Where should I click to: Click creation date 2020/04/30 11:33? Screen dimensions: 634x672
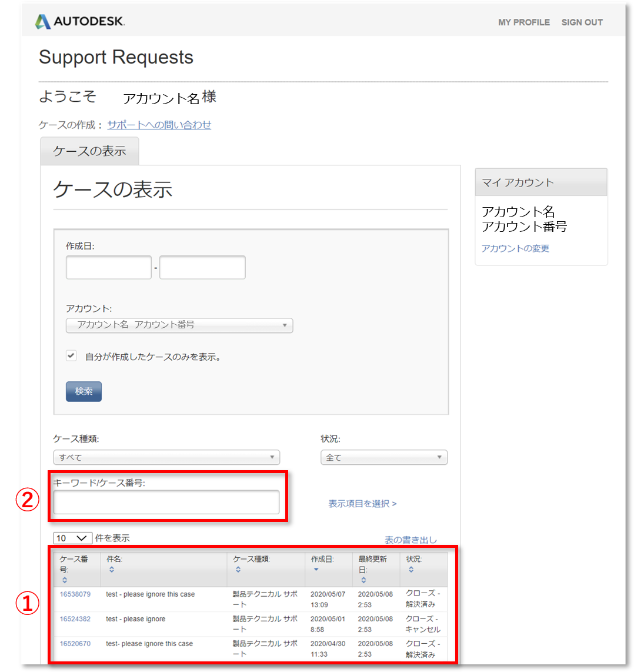pos(328,649)
